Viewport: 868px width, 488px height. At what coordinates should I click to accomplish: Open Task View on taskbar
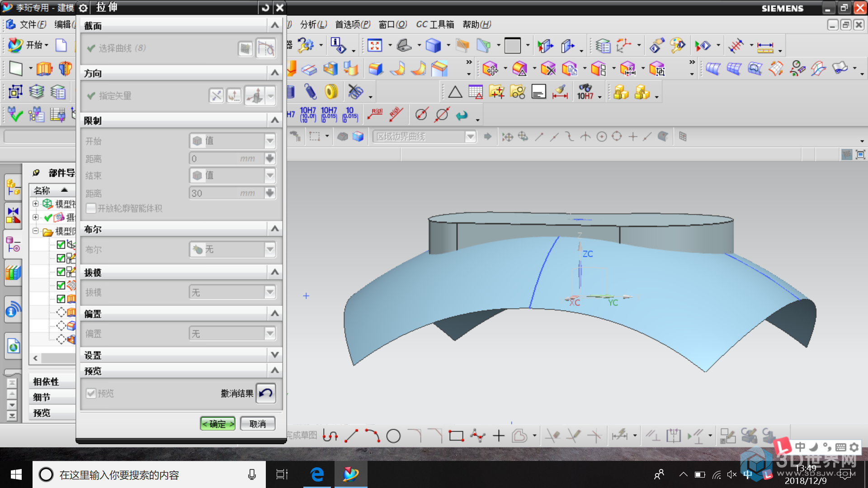[x=282, y=474]
